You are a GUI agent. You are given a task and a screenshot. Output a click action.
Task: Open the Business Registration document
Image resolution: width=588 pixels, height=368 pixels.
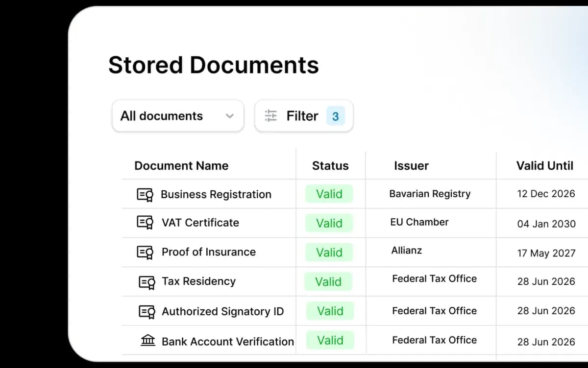click(x=216, y=194)
